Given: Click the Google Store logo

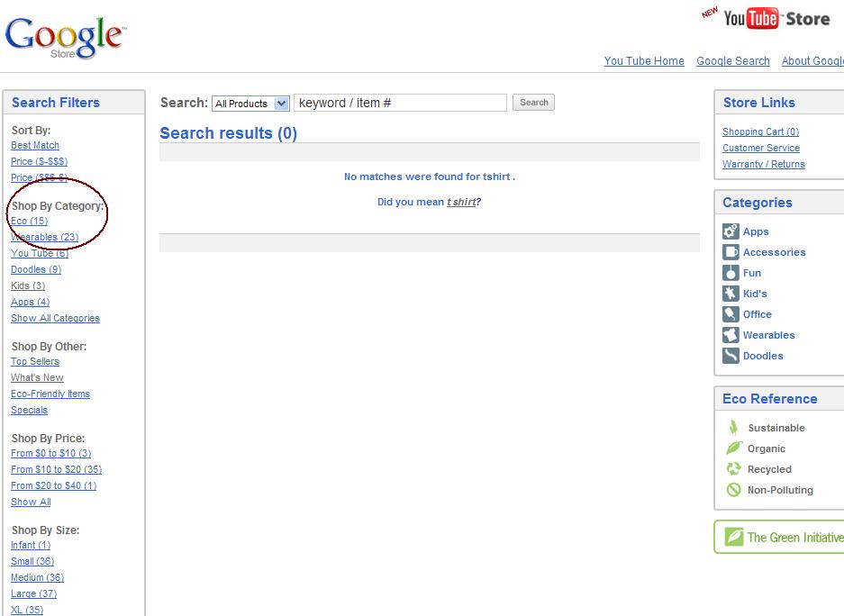Looking at the screenshot, I should [66, 37].
